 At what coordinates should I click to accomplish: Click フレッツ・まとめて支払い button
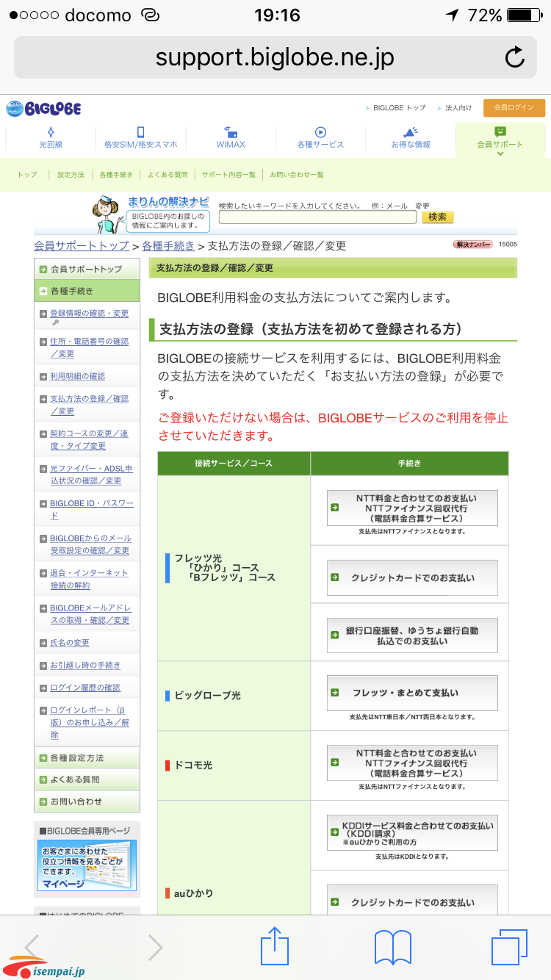pos(412,693)
